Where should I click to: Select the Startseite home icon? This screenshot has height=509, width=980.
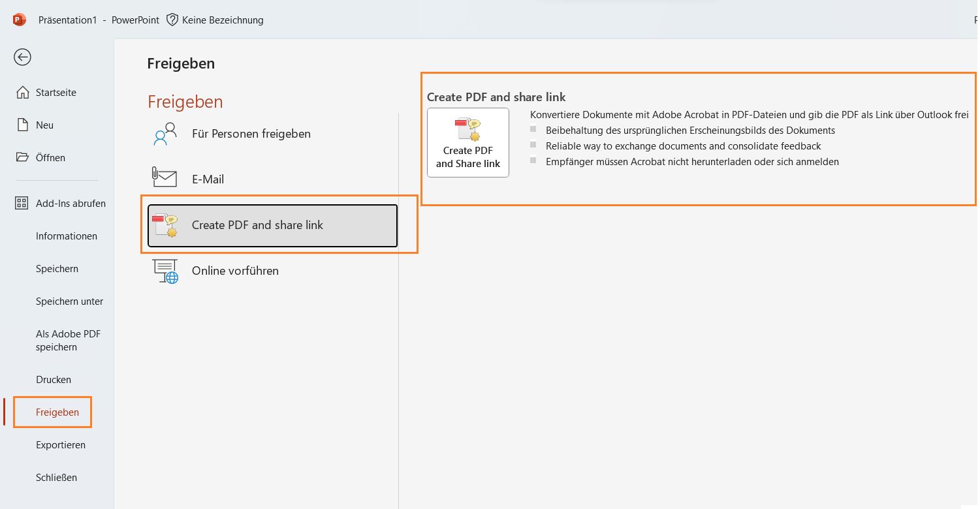pos(22,92)
